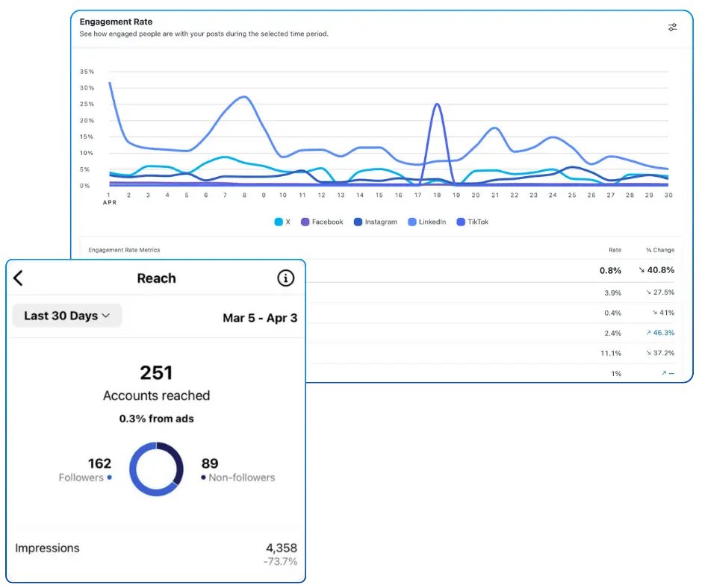The width and height of the screenshot is (702, 588).
Task: Click the Reach donut chart
Action: 156,469
